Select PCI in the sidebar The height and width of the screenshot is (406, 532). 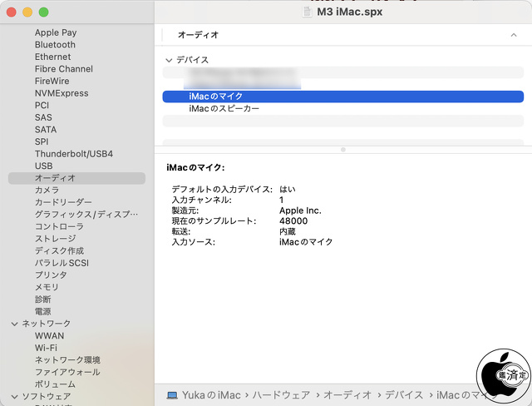coord(42,106)
